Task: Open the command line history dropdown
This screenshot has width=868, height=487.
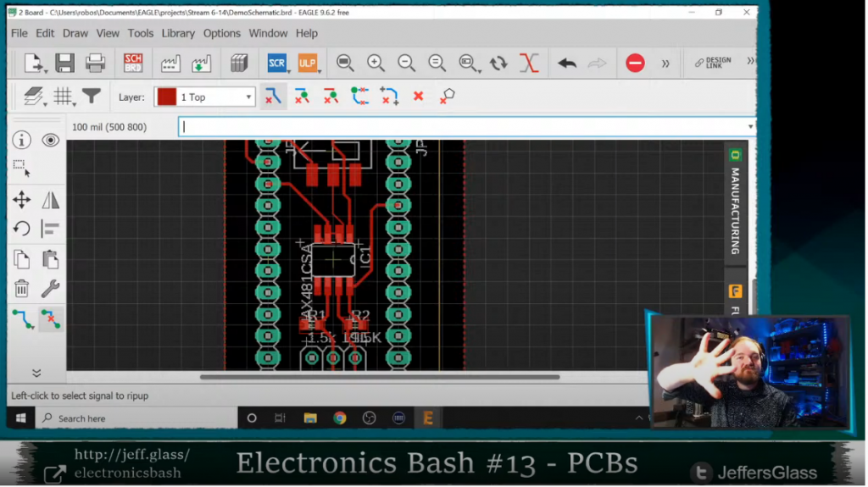Action: 750,127
